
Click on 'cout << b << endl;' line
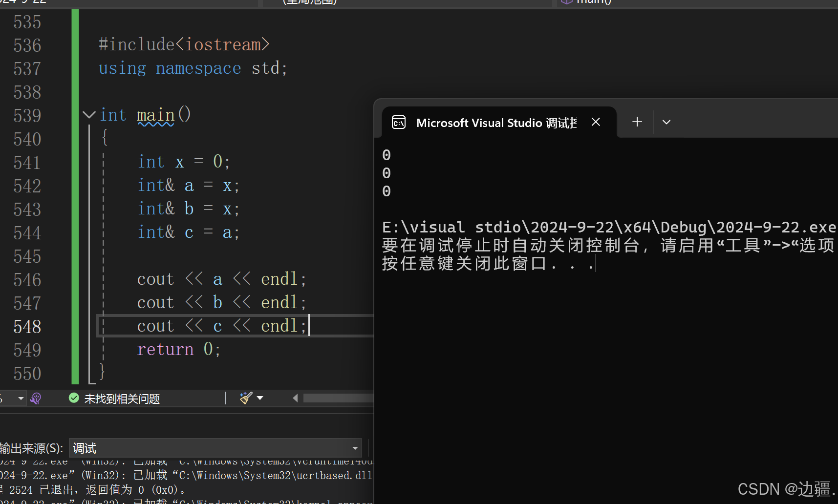(222, 302)
